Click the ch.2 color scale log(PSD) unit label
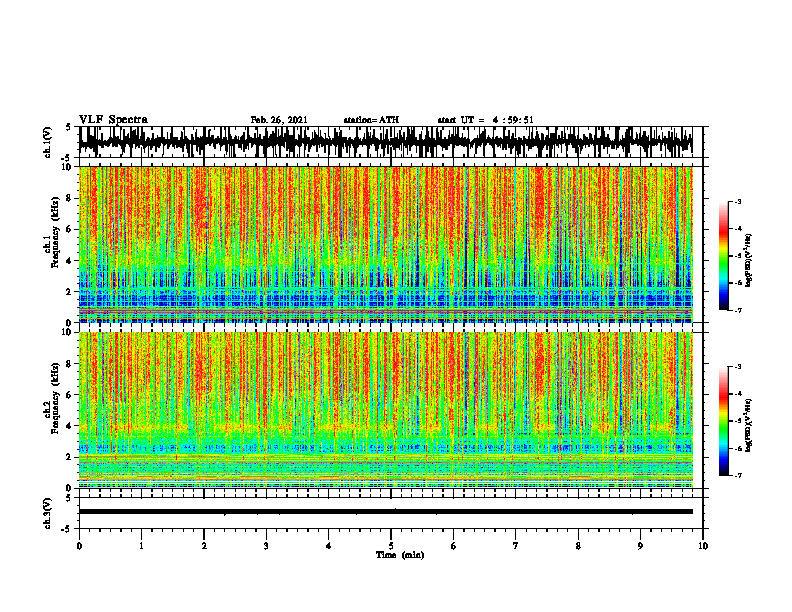Viewport: 792px width, 612px height. click(749, 426)
